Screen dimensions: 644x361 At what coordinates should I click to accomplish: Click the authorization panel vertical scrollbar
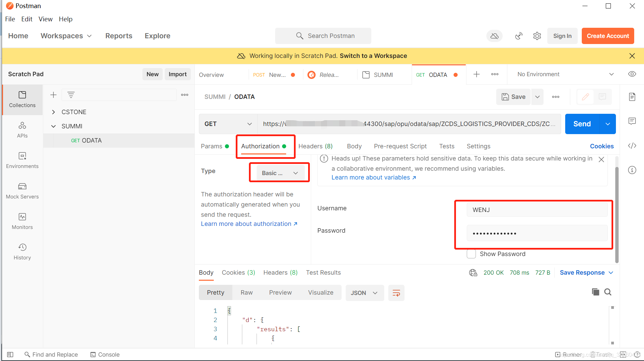click(x=617, y=215)
